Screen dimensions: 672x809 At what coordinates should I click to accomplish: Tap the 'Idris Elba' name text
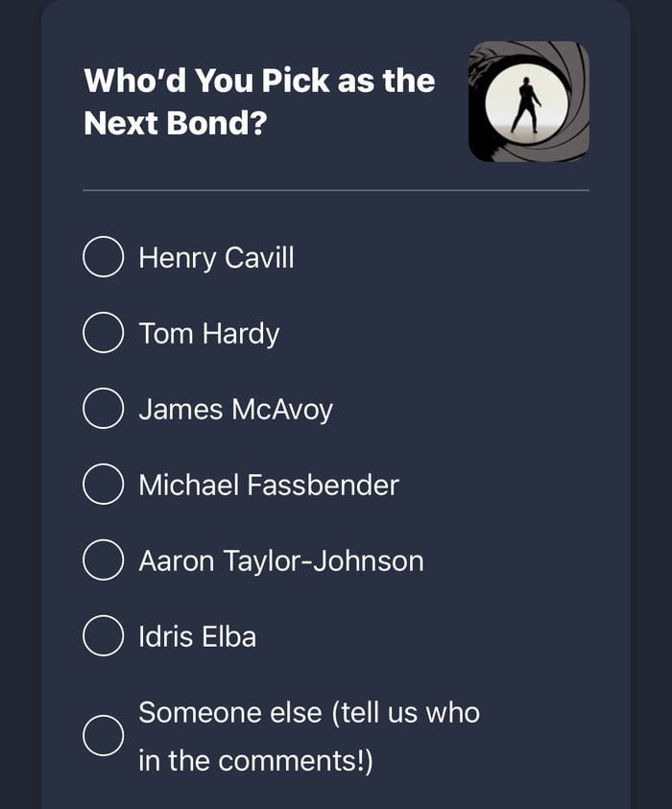(x=197, y=636)
